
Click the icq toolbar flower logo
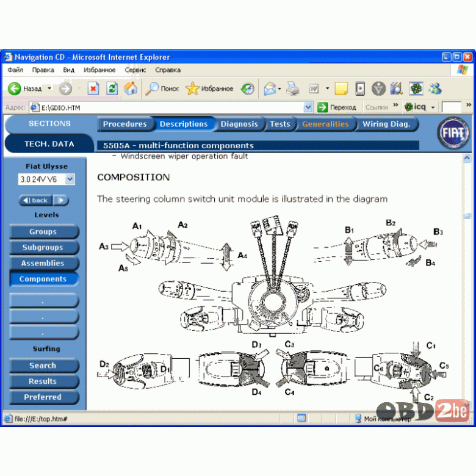tap(409, 107)
